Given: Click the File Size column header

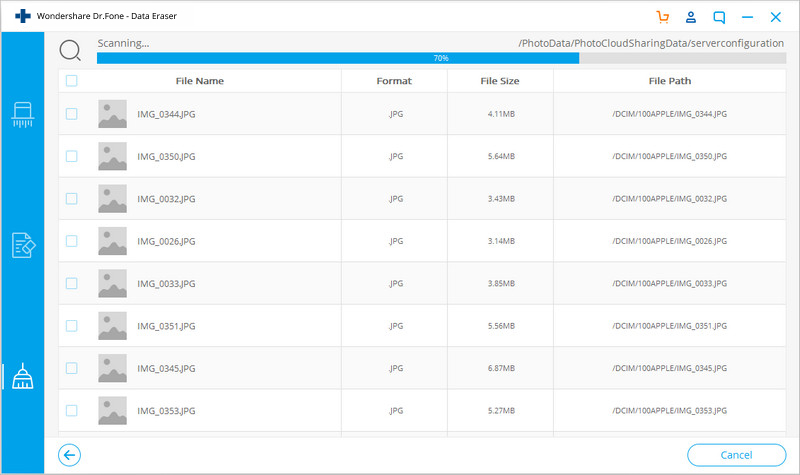Looking at the screenshot, I should 499,81.
